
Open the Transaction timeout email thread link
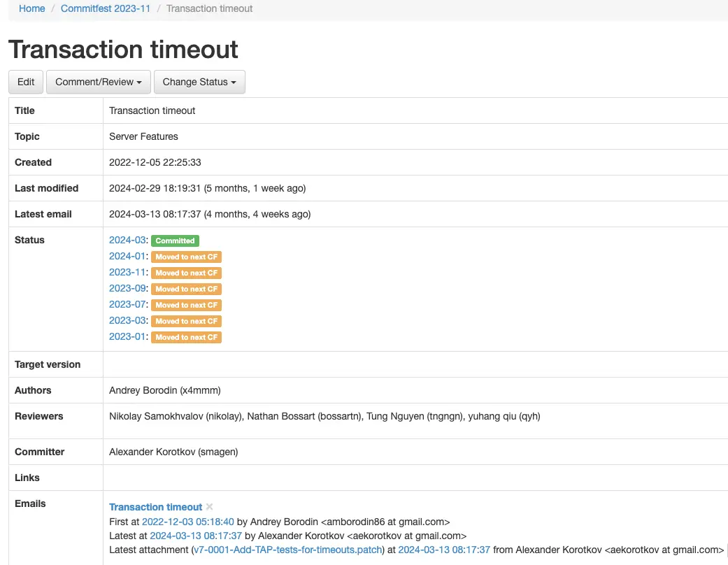[155, 507]
